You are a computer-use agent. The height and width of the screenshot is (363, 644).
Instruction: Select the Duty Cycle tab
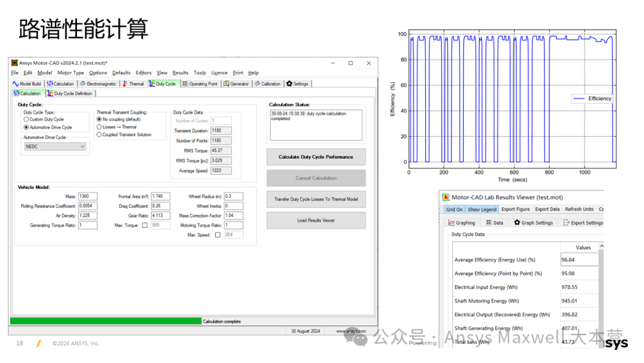pyautogui.click(x=163, y=84)
